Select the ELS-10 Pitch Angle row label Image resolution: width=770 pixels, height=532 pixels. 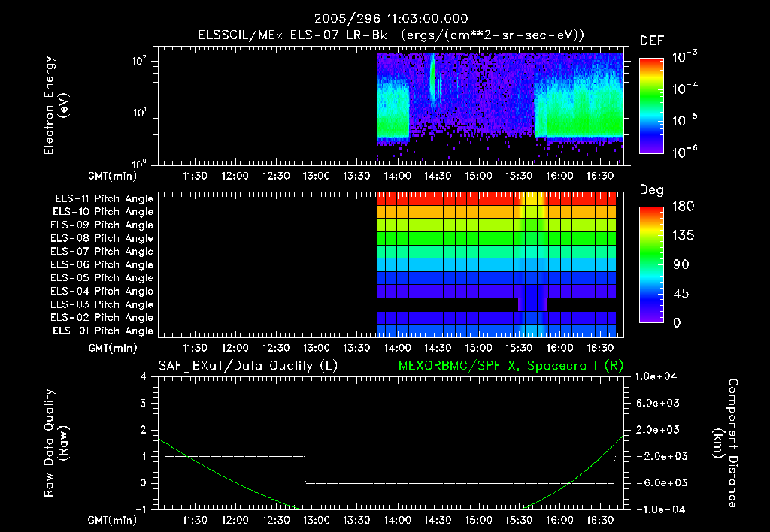pyautogui.click(x=103, y=212)
